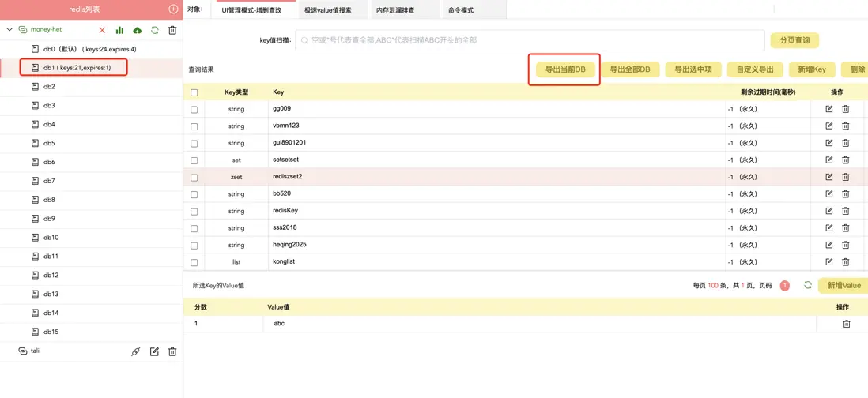Delete the vbmn123 key

pos(846,126)
